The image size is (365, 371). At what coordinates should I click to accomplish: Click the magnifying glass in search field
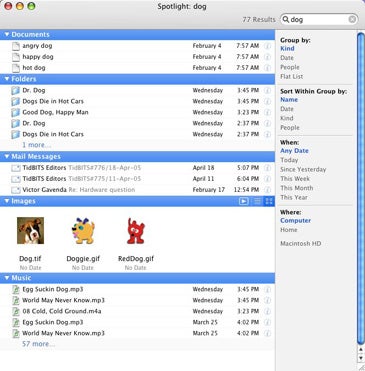[286, 20]
